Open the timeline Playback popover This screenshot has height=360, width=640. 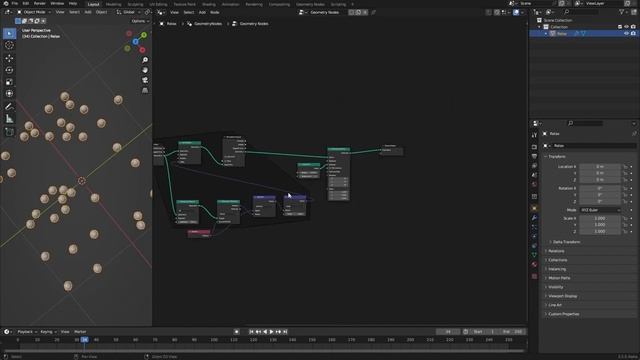pos(27,332)
